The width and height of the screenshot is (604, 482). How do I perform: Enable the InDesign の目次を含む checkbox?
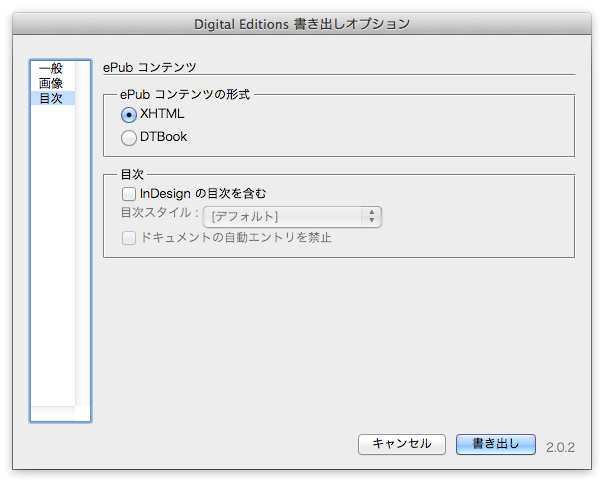(129, 194)
